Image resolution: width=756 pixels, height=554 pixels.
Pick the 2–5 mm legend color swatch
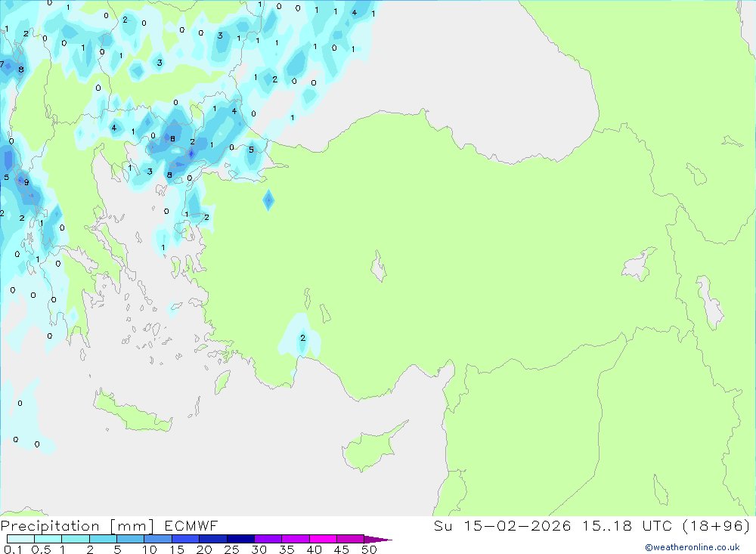pos(103,539)
